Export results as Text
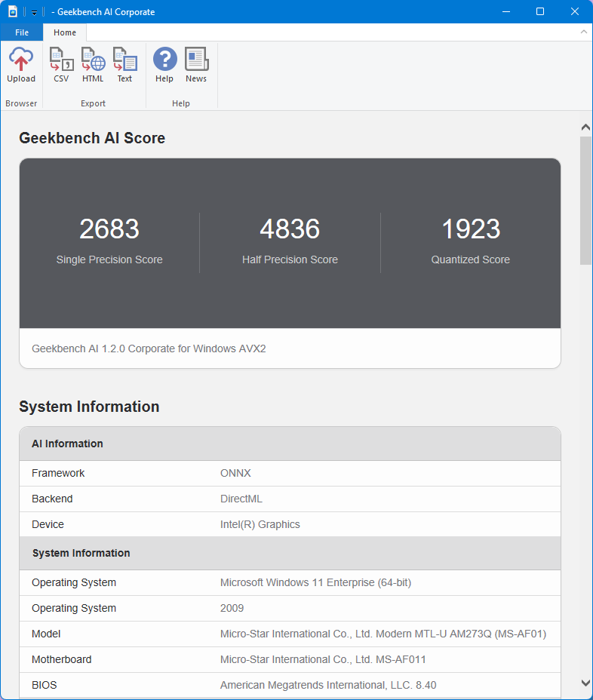The image size is (593, 700). 124,65
